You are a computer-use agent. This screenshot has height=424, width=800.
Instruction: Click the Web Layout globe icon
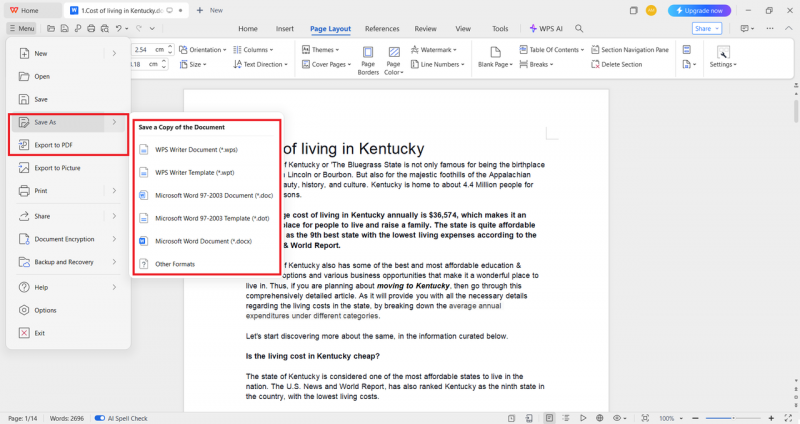coord(600,418)
